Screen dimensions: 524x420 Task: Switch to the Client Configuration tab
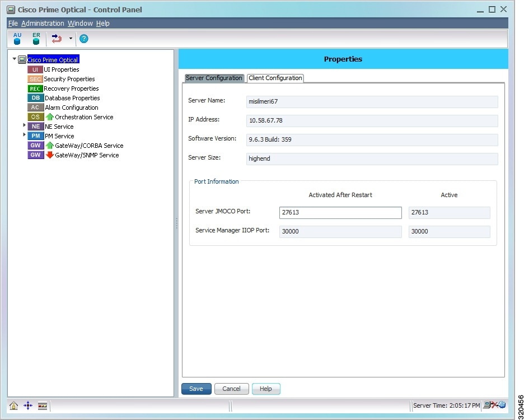[x=275, y=78]
